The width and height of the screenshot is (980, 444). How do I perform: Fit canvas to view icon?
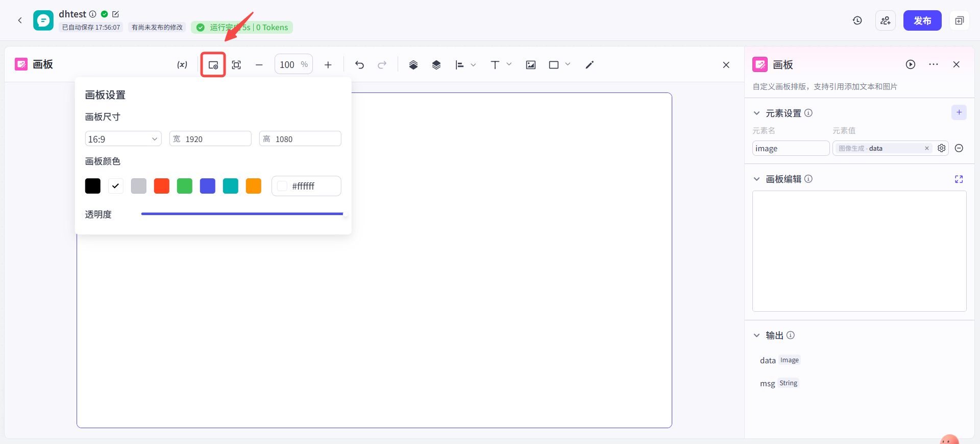click(x=236, y=65)
